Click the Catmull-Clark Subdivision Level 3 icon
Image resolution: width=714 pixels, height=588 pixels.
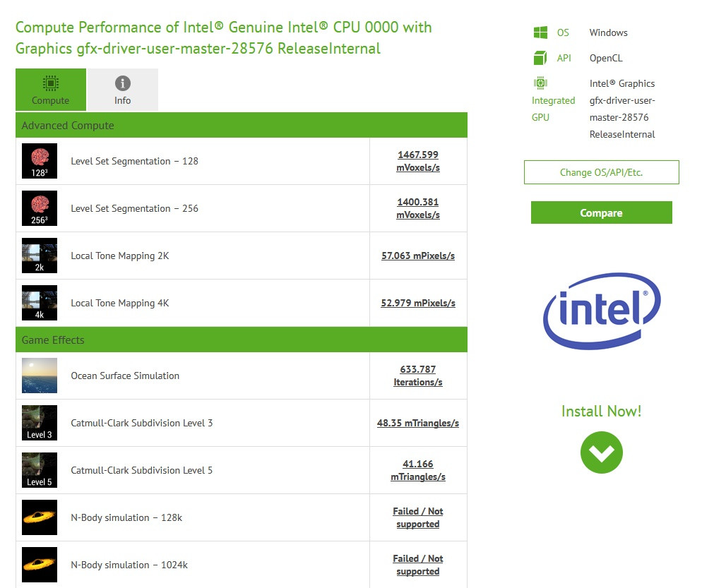pyautogui.click(x=39, y=422)
